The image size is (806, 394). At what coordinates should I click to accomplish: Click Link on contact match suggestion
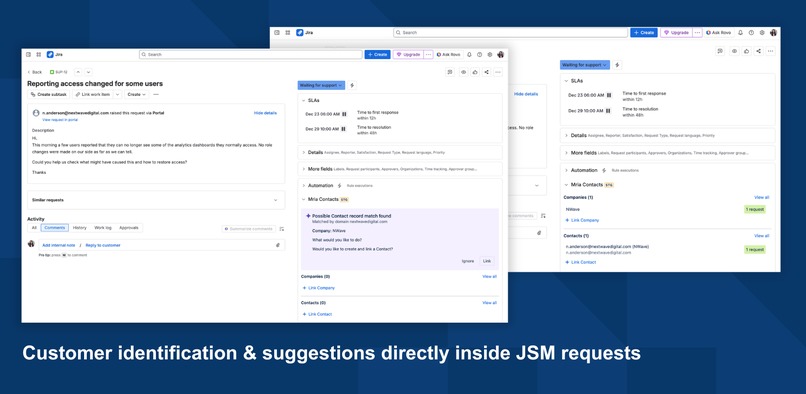pos(487,261)
